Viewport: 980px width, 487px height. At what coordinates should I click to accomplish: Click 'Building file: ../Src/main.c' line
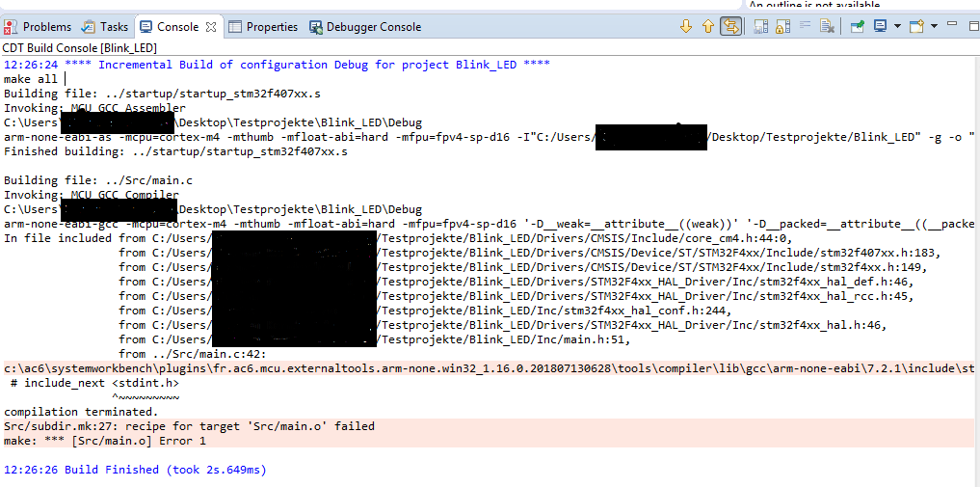[x=98, y=180]
